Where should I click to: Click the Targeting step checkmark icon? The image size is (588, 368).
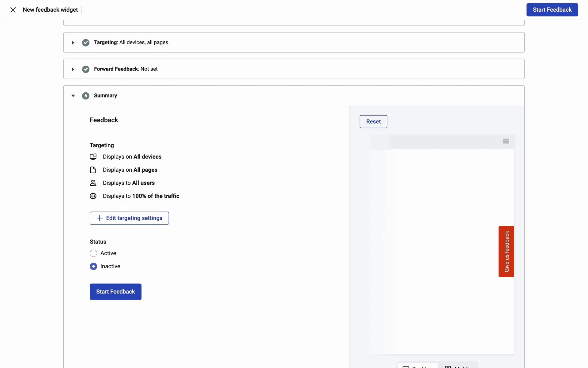coord(86,43)
